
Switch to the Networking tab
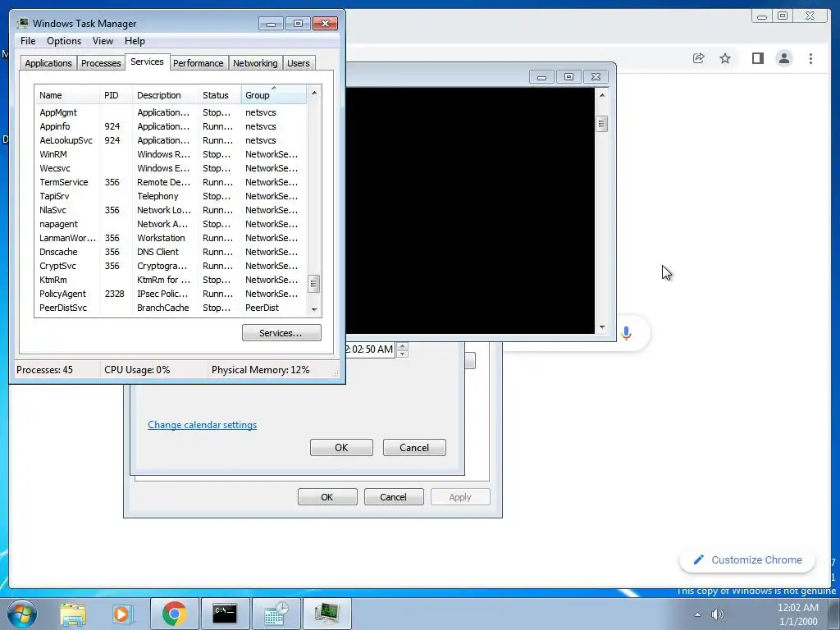coord(255,63)
